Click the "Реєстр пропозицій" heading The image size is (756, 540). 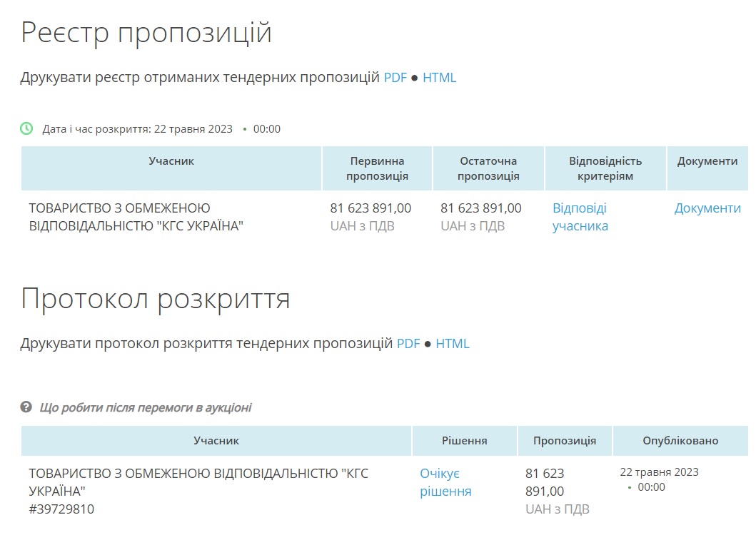pos(146,33)
